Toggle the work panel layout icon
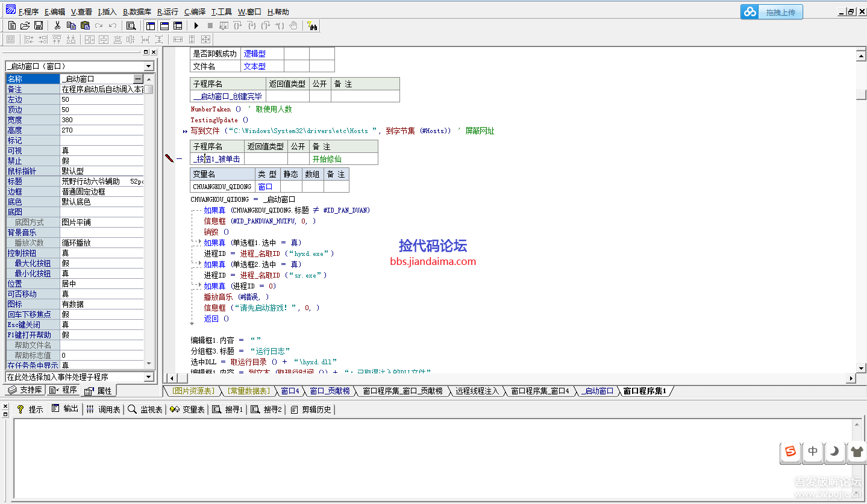 pyautogui.click(x=151, y=25)
